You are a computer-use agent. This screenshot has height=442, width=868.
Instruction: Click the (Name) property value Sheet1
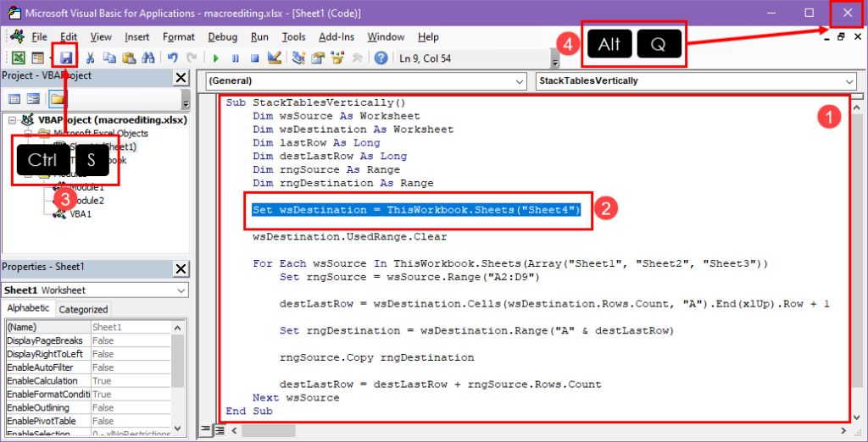[x=131, y=327]
